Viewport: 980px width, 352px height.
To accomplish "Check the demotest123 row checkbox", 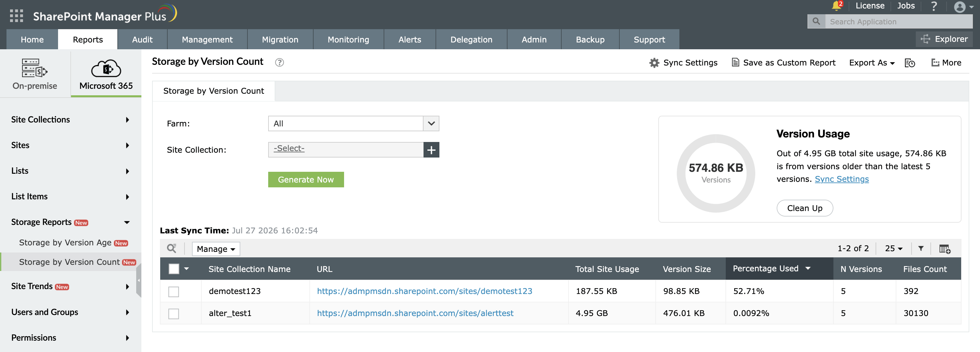I will click(x=174, y=292).
